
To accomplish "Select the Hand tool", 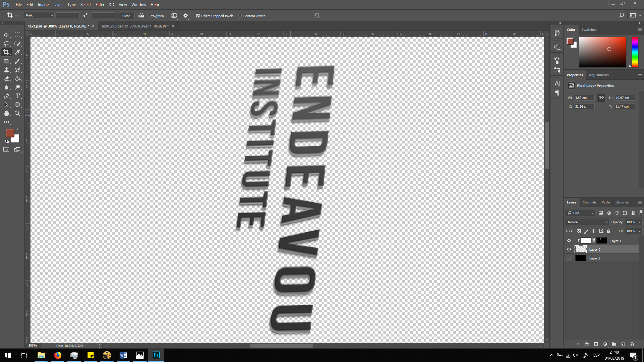I will [6, 113].
